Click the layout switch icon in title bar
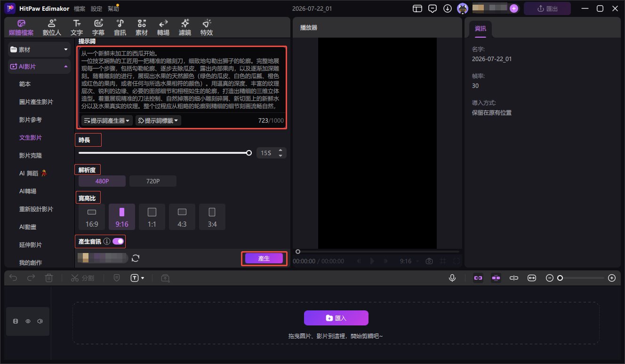Viewport: 625px width, 364px height. (417, 8)
